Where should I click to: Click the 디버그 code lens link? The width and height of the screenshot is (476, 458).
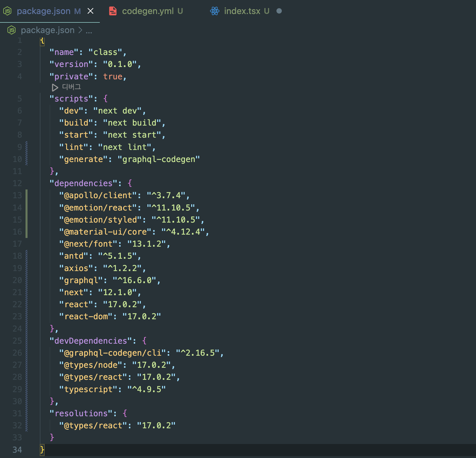tap(71, 87)
